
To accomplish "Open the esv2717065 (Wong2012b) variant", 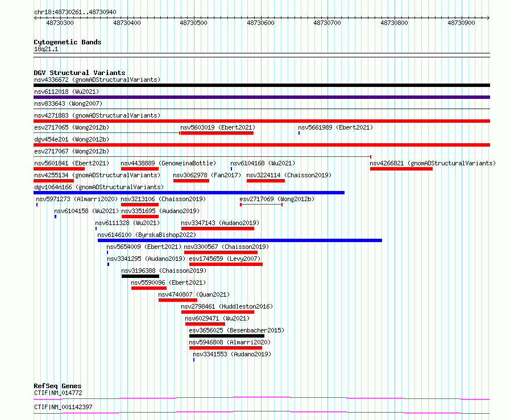I will pyautogui.click(x=72, y=127).
